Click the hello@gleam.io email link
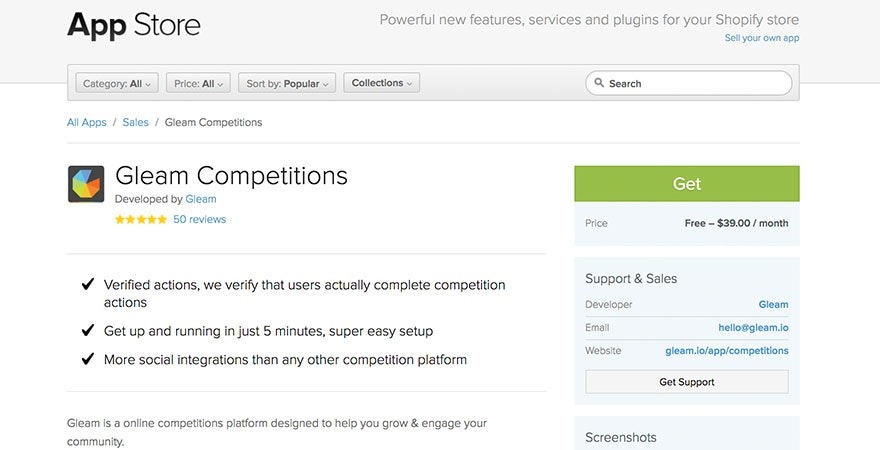Screen dimensions: 880x450 point(753,328)
